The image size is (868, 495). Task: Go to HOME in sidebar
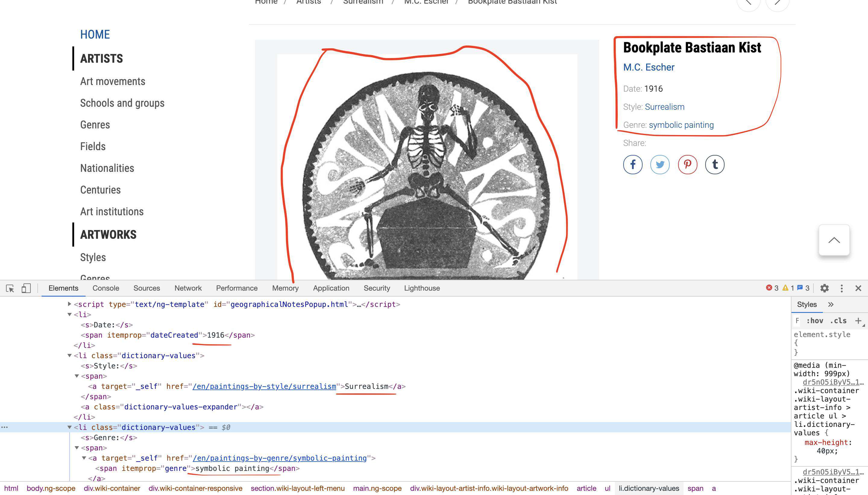[x=95, y=34]
